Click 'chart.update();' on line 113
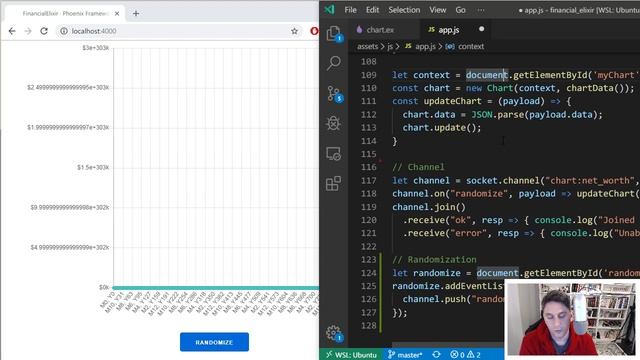The height and width of the screenshot is (360, 640). [x=442, y=128]
